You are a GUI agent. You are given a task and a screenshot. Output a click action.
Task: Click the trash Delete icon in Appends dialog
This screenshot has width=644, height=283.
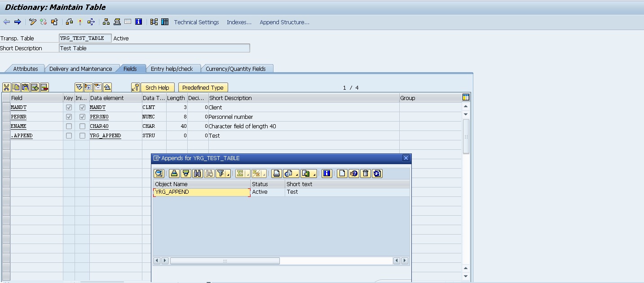pos(366,174)
